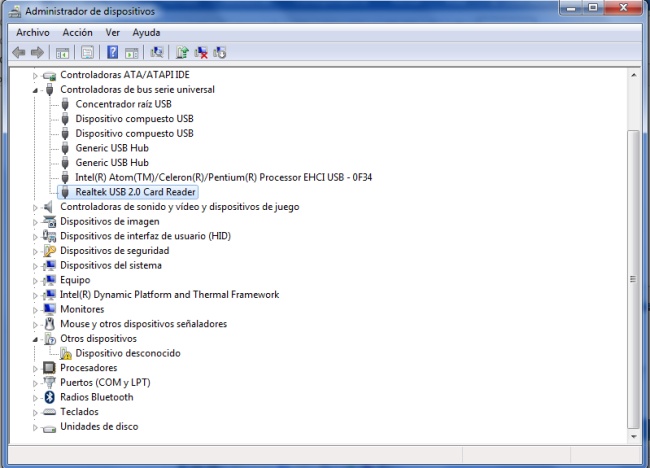Expand Dispositivos del sistema node

tap(35, 266)
